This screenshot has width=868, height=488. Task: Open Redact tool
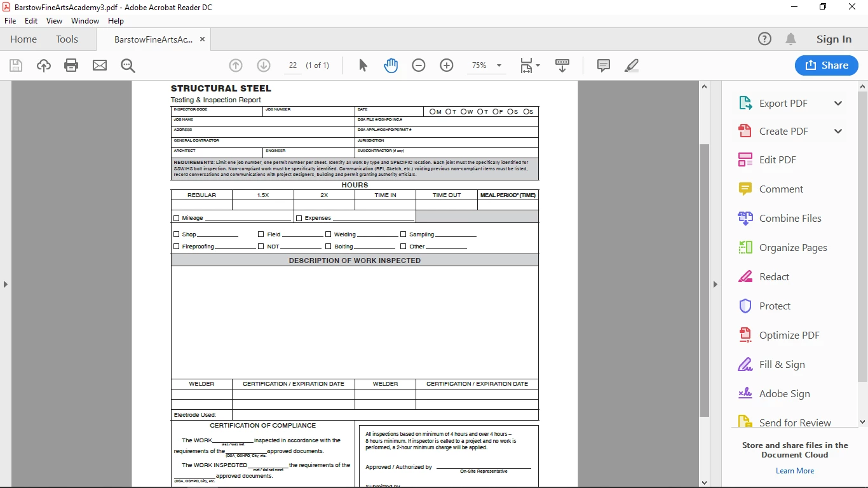click(763, 277)
